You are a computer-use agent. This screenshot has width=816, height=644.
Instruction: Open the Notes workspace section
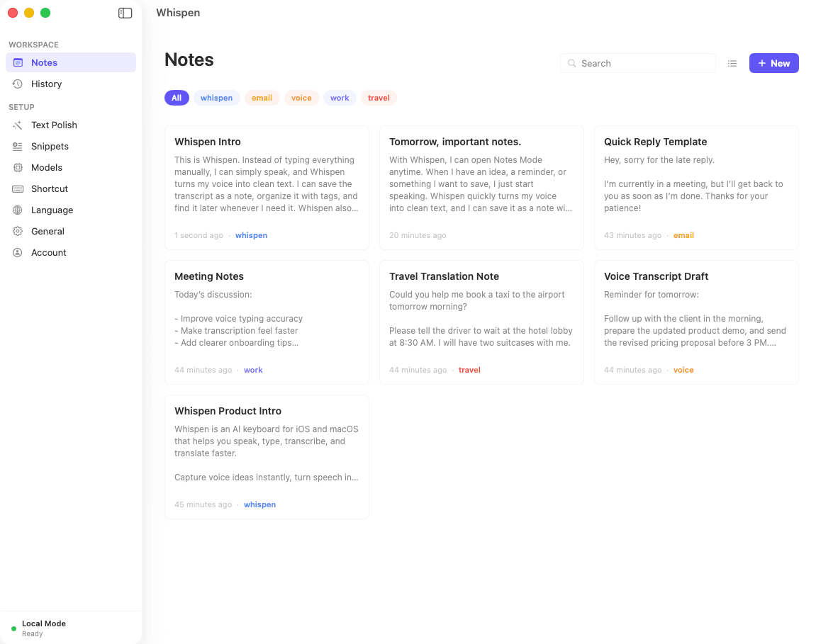tap(71, 62)
